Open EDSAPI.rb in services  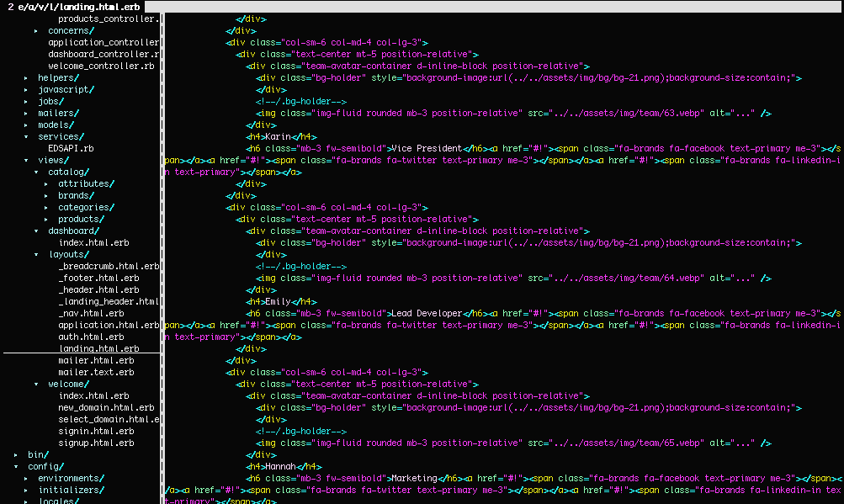pyautogui.click(x=71, y=148)
